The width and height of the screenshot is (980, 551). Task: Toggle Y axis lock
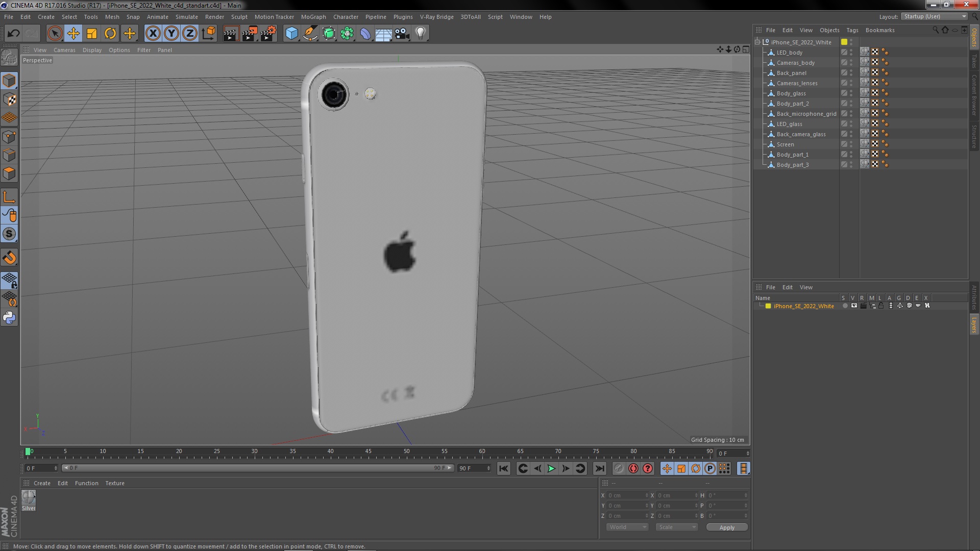(x=171, y=34)
